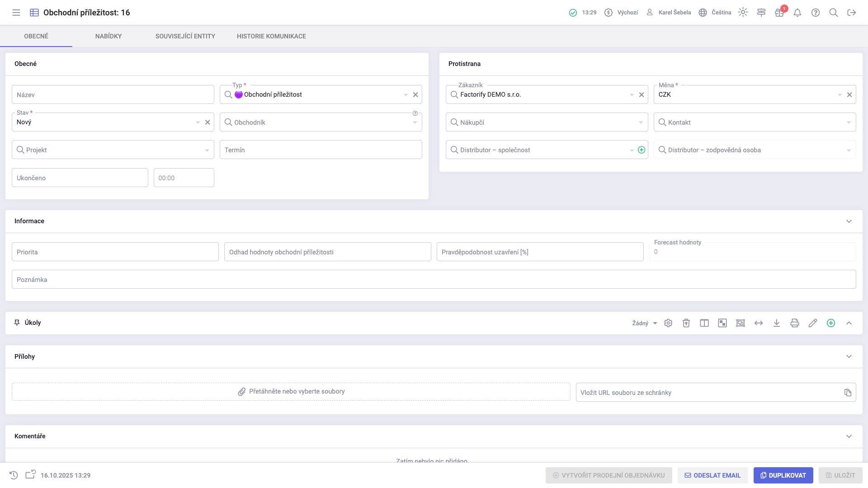This screenshot has width=868, height=488.
Task: Download Úkoly table using download icon
Action: (x=777, y=323)
